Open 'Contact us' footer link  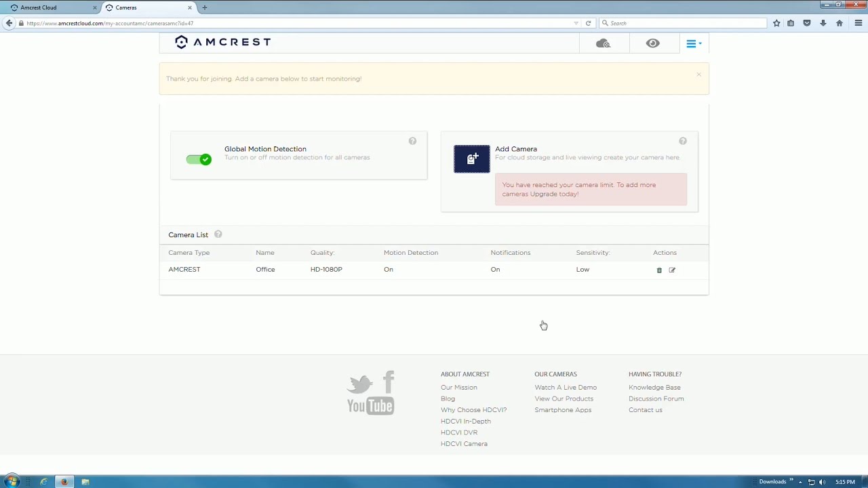(x=646, y=410)
